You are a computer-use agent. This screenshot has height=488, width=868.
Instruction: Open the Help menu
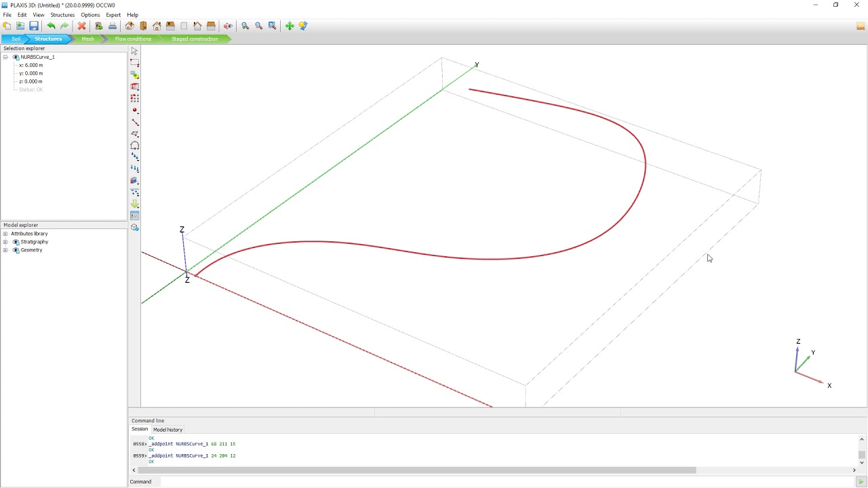(x=133, y=15)
